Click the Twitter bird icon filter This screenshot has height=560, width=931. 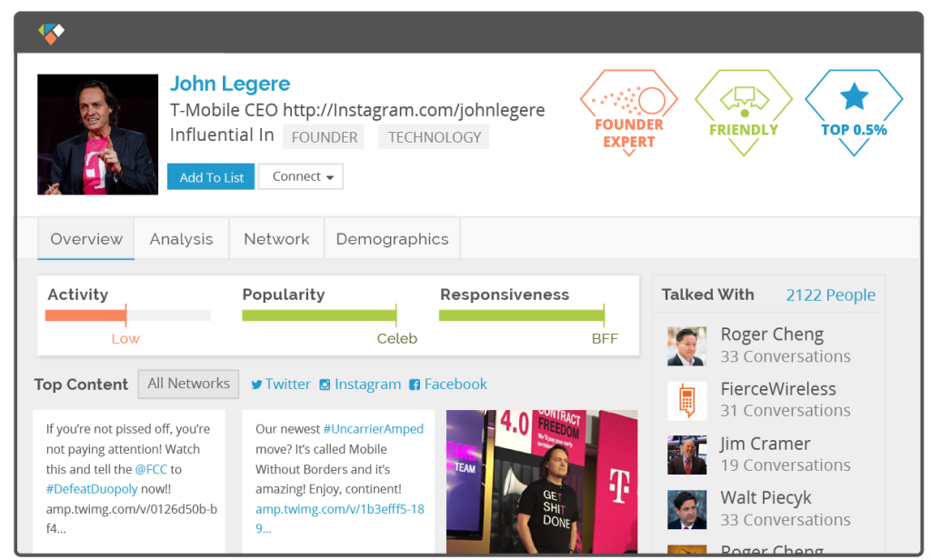point(256,385)
